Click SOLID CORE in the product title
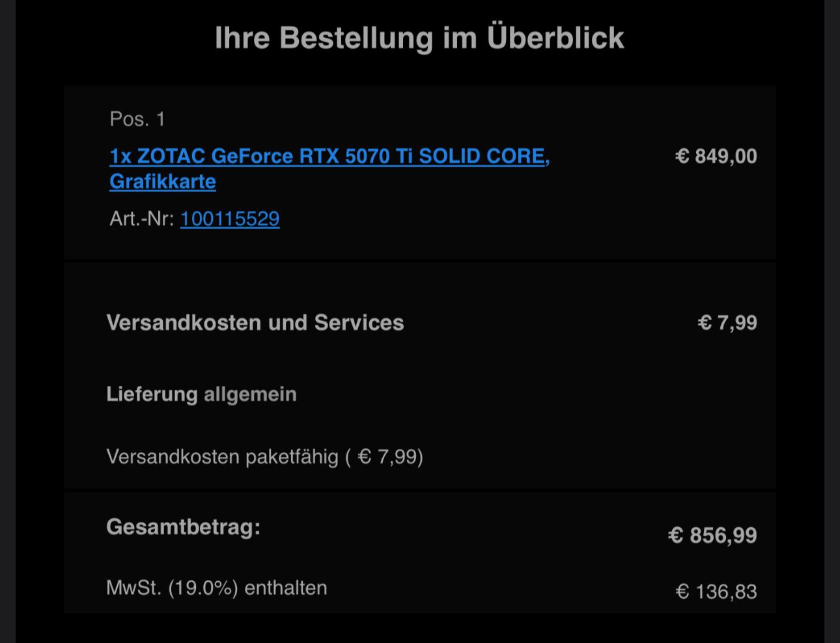Viewport: 840px width, 643px height. [x=481, y=156]
